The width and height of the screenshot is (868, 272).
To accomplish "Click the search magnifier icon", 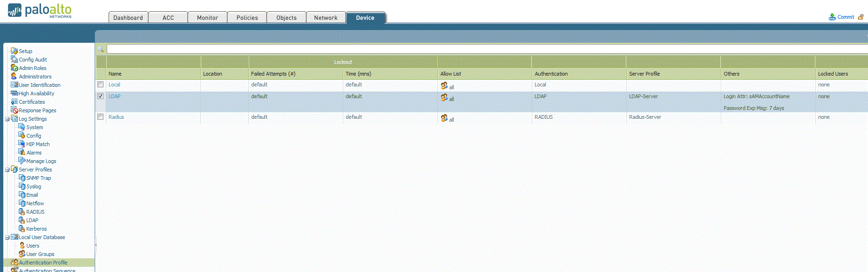I will 100,49.
